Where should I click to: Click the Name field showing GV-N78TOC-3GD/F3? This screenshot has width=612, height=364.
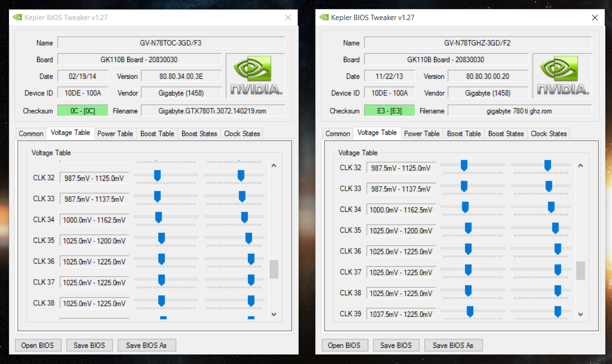click(171, 42)
